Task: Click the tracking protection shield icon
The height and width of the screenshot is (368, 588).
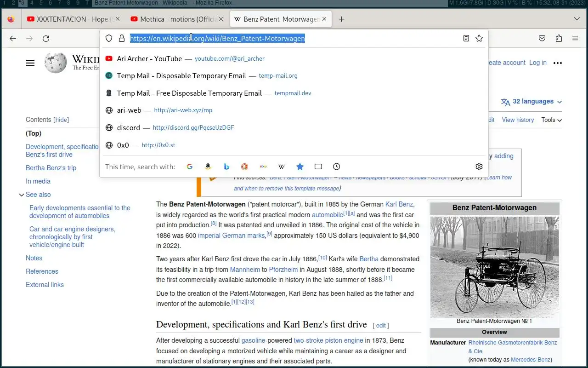Action: pyautogui.click(x=109, y=39)
